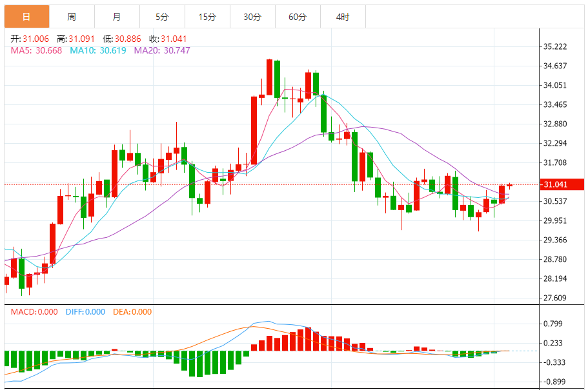588x390 pixels.
Task: Click the red current price tag 31.041
Action: [x=562, y=184]
